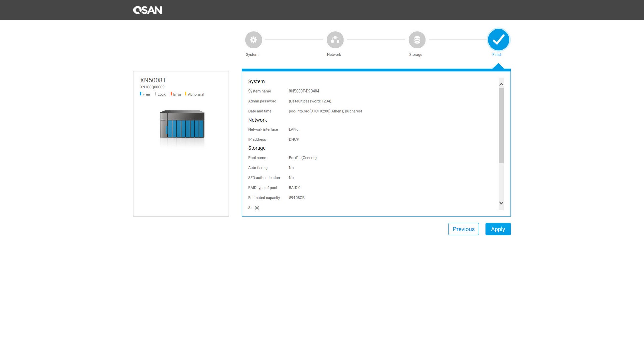644x360 pixels.
Task: Click the Slot(s) label
Action: point(254,208)
